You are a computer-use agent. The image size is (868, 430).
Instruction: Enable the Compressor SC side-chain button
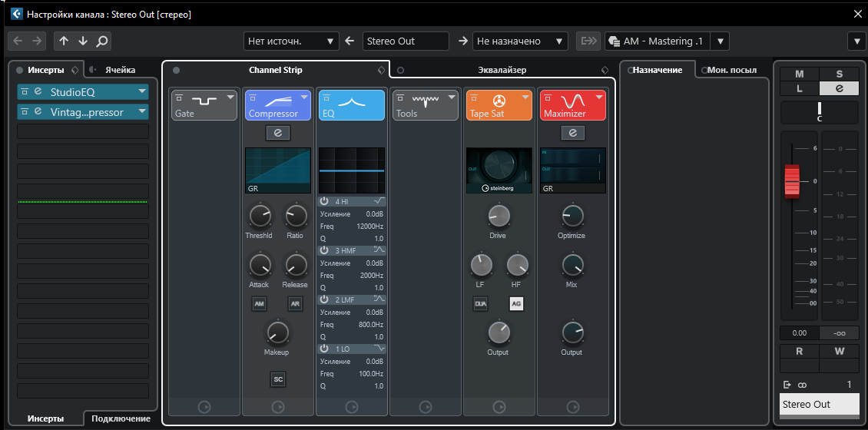point(278,379)
